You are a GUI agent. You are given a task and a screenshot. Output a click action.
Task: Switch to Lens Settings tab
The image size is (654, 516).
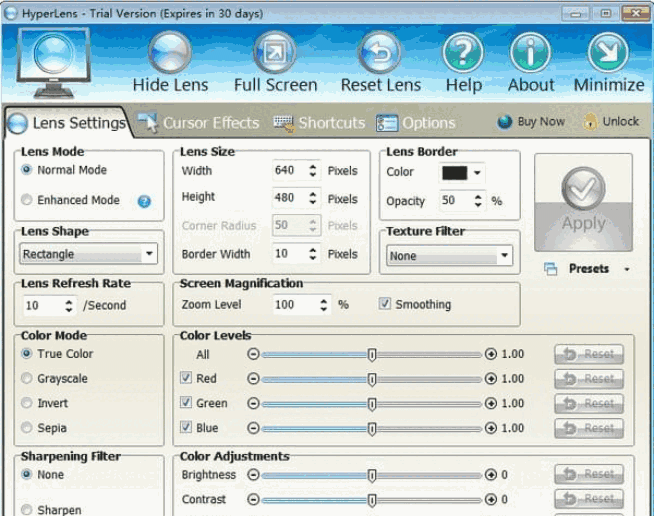(68, 123)
